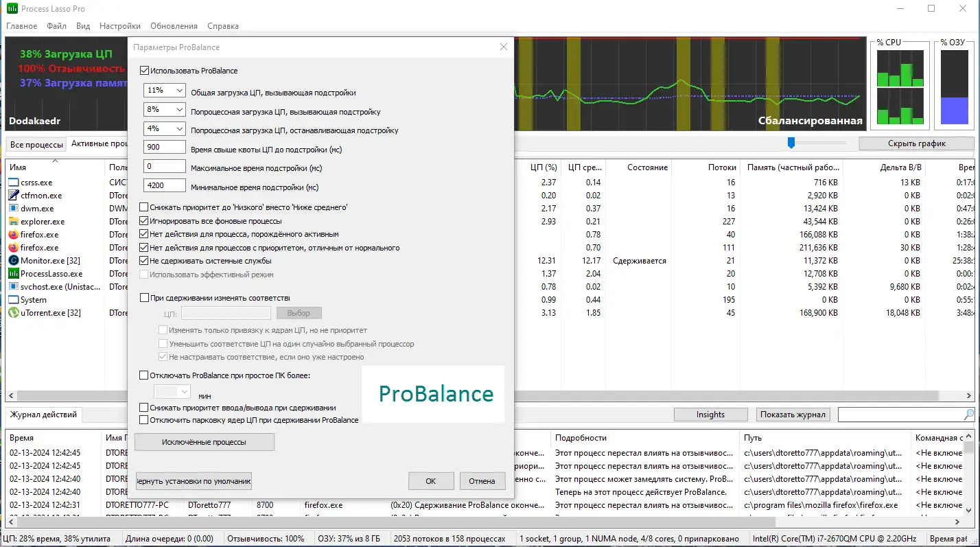Click the svchost.exe icon in process list
The image size is (980, 547).
pos(15,286)
